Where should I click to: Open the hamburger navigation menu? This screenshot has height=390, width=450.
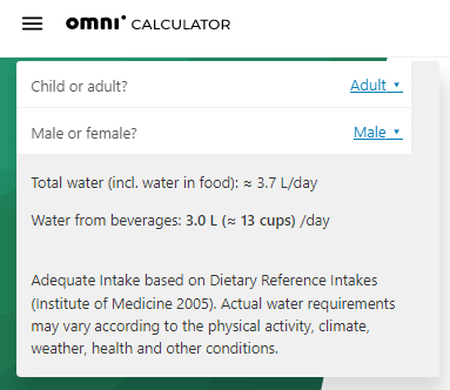32,24
